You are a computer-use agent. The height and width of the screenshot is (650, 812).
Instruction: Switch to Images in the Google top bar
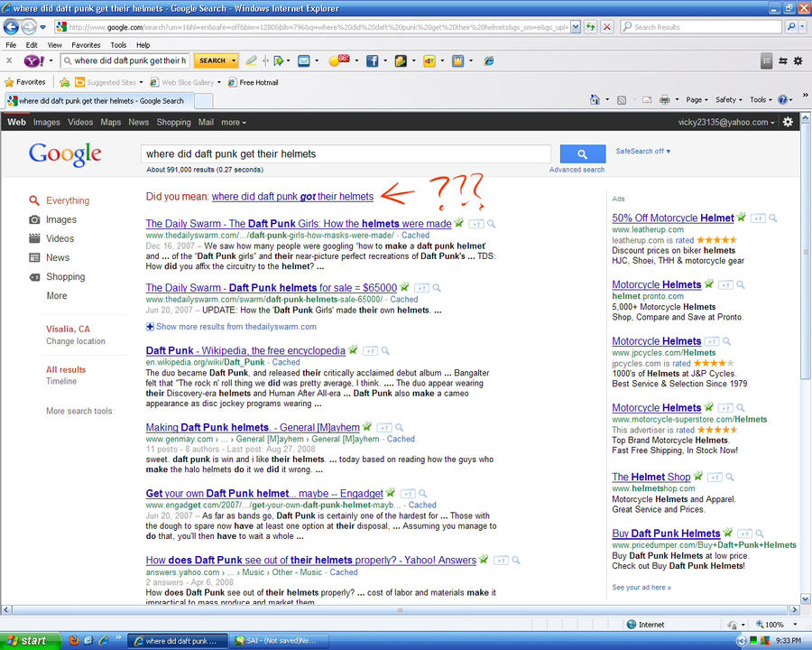point(47,123)
